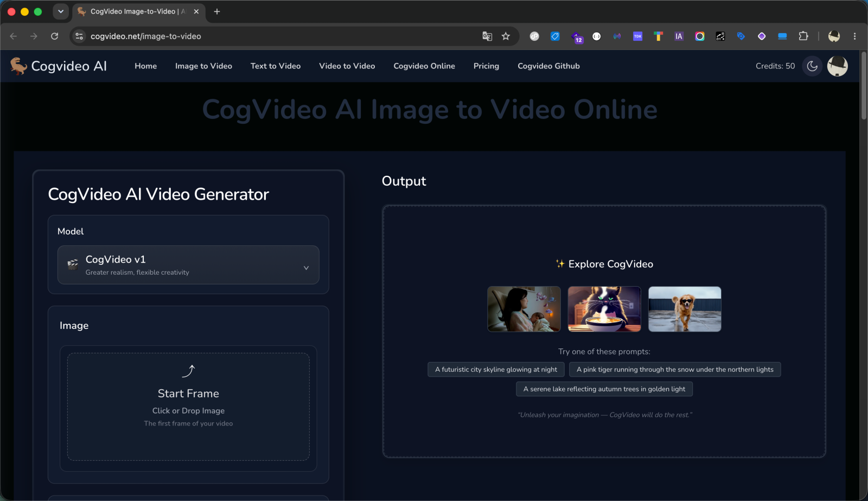
Task: Click 'The first frame of your video' text
Action: [x=188, y=423]
